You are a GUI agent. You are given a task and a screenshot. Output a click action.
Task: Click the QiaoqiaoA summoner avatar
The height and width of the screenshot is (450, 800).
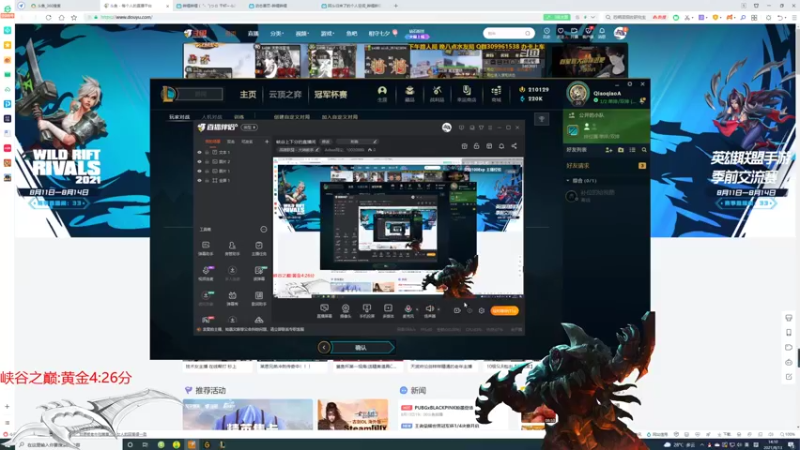coord(578,93)
